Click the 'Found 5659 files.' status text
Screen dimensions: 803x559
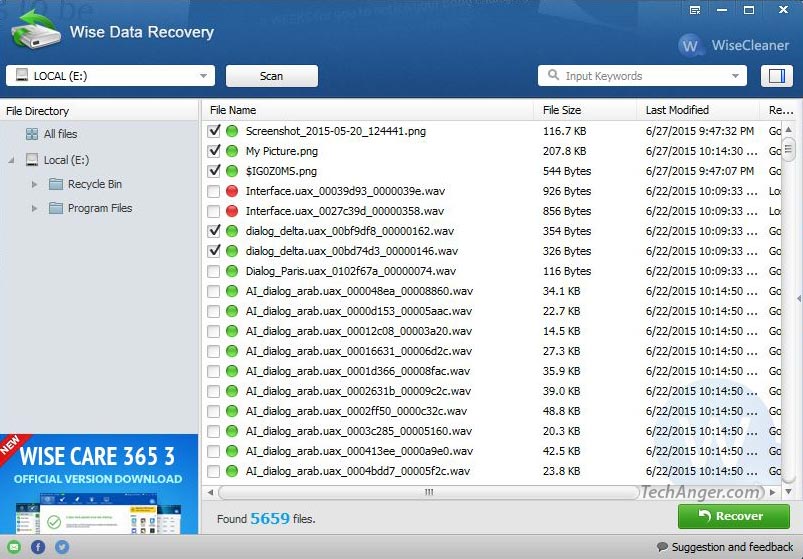[x=266, y=519]
